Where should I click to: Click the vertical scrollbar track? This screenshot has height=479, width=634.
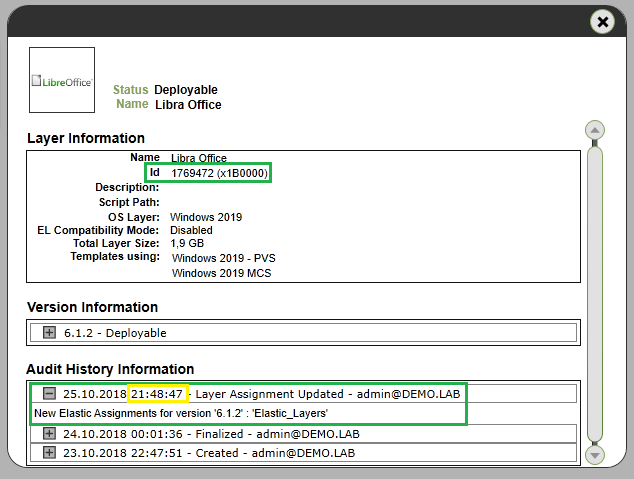[x=595, y=290]
